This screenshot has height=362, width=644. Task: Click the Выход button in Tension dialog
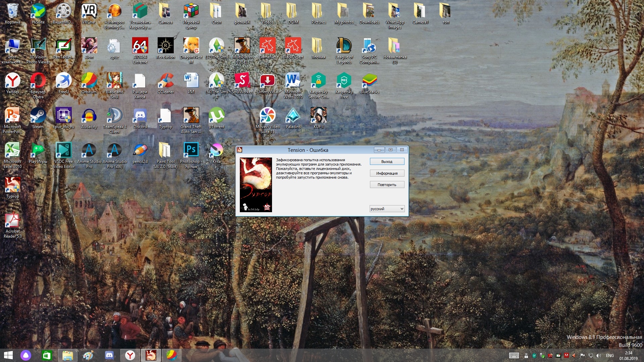(387, 162)
